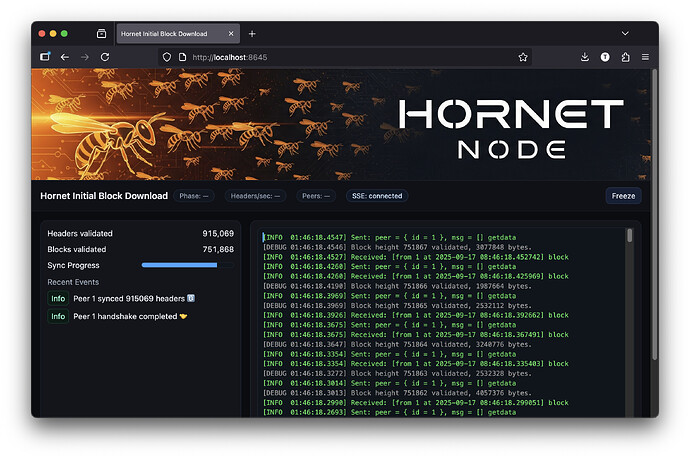
Task: Open a new browser tab
Action: point(252,34)
